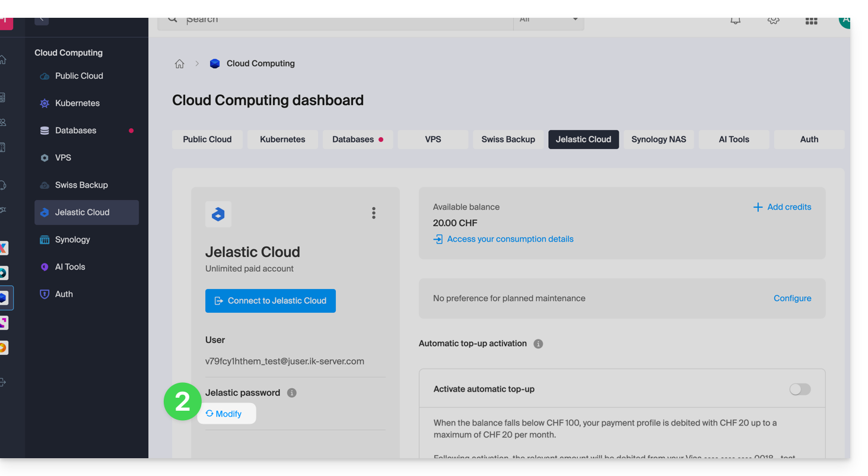868x476 pixels.
Task: Click the Jelastic password info icon
Action: click(x=292, y=393)
